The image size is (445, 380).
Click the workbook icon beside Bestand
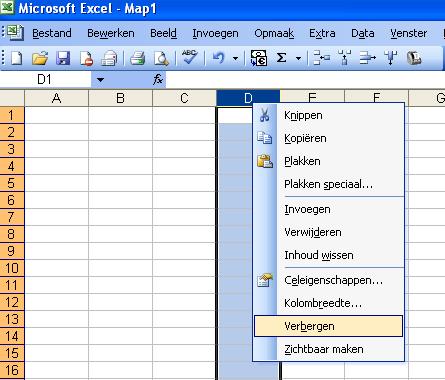(x=15, y=33)
